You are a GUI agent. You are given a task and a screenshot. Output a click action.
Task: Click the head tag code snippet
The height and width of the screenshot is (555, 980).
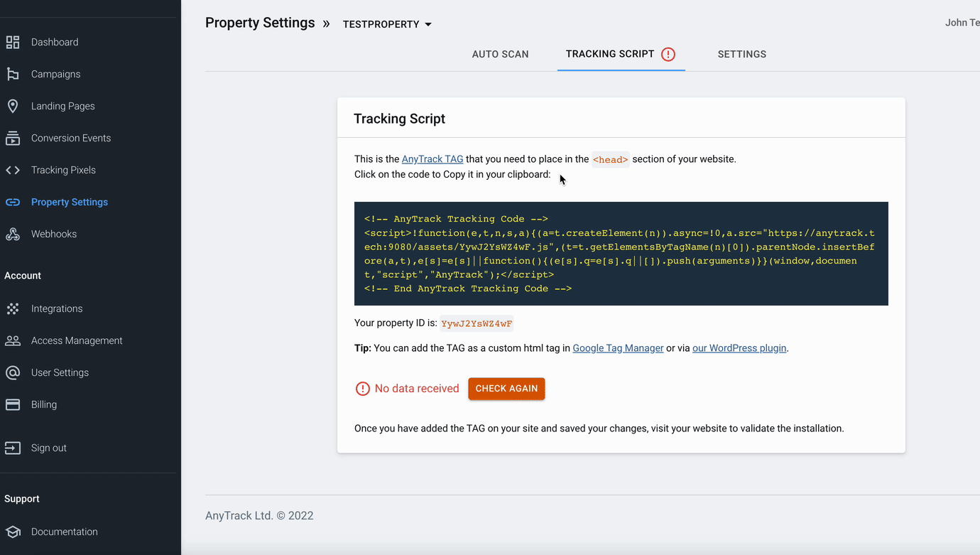(611, 160)
